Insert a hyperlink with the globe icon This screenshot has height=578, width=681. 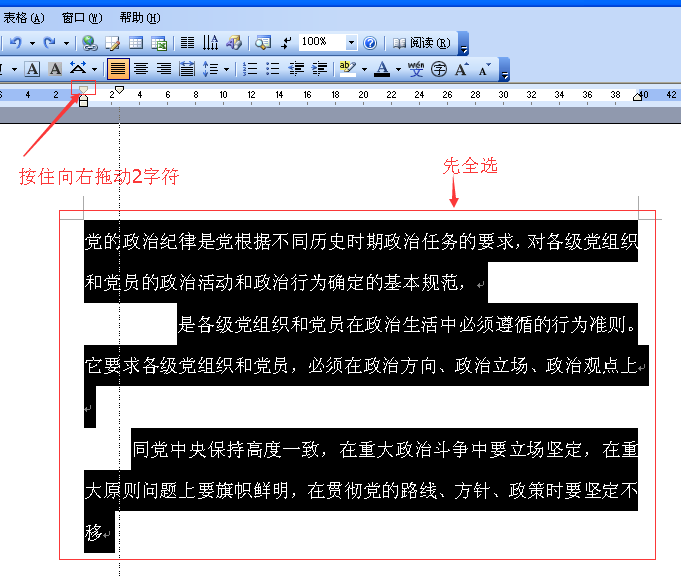[90, 43]
